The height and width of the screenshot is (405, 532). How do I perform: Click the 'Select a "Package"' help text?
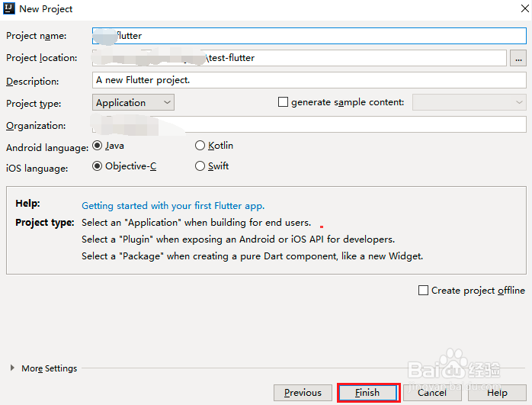click(x=252, y=256)
